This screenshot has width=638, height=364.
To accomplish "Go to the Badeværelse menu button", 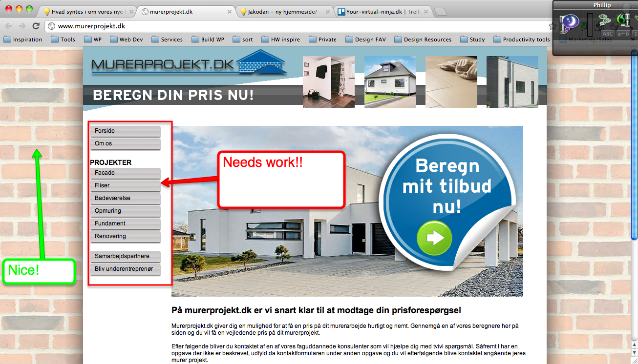I will 125,198.
